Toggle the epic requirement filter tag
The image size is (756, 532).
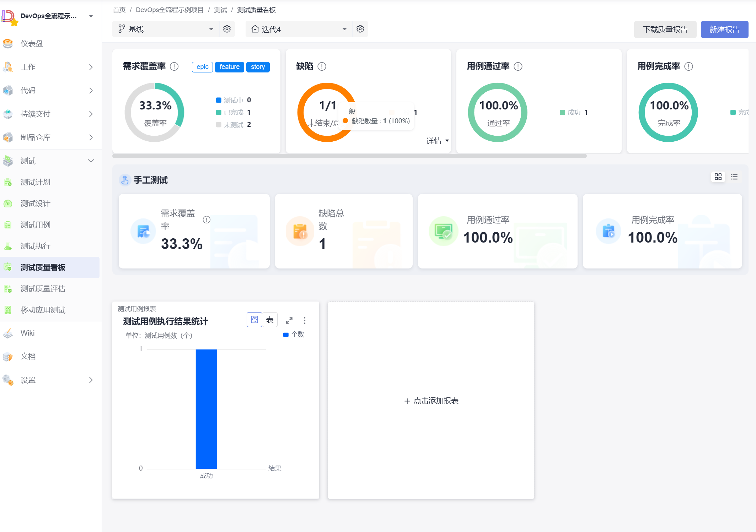pyautogui.click(x=202, y=67)
